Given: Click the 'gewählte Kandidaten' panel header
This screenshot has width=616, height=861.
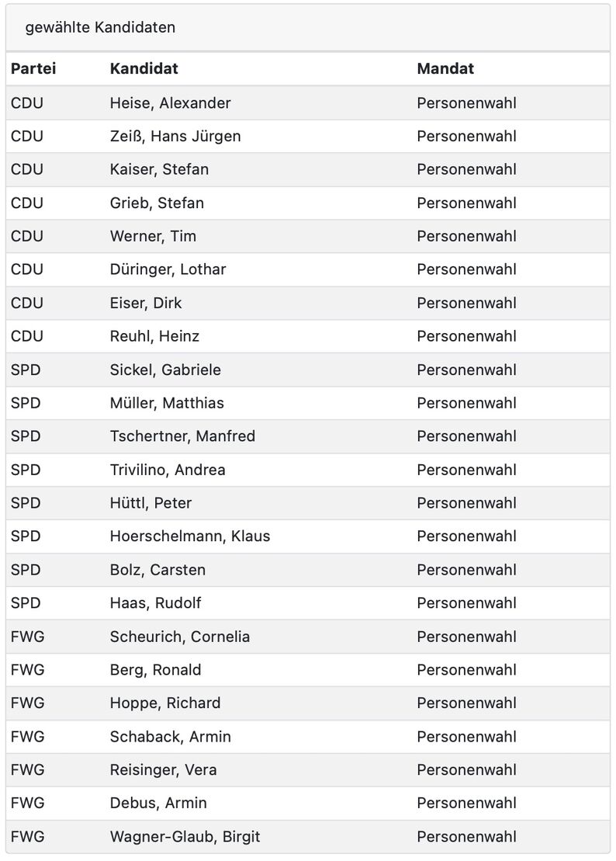Looking at the screenshot, I should [308, 27].
